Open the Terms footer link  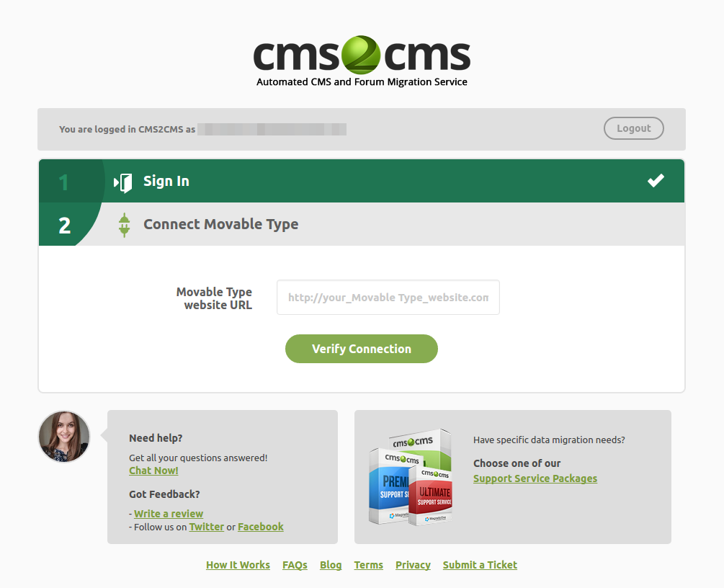coord(368,565)
